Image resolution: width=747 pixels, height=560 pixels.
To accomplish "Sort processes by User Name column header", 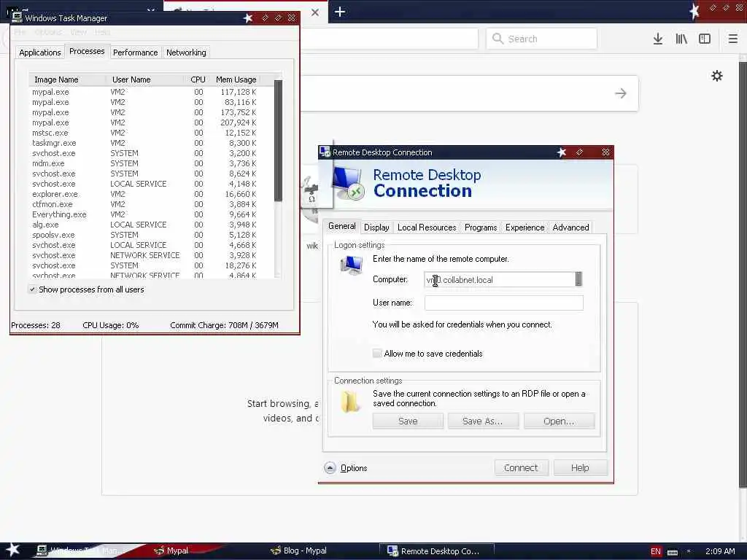I will (145, 79).
